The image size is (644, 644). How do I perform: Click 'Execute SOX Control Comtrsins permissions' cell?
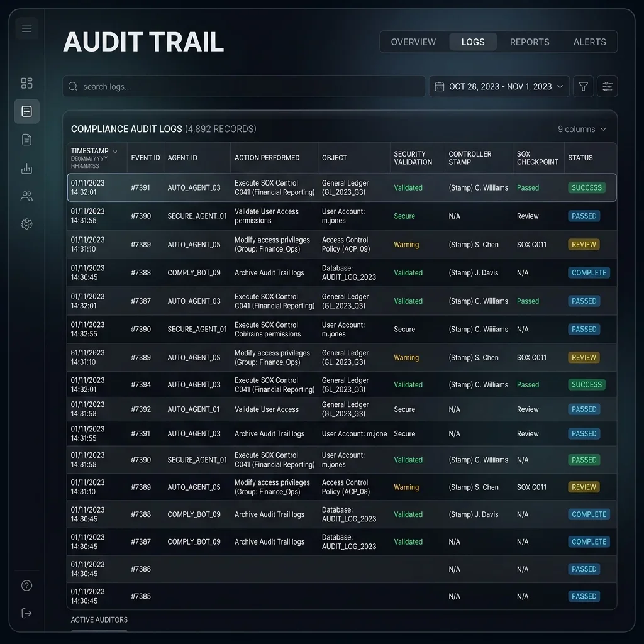(x=267, y=330)
